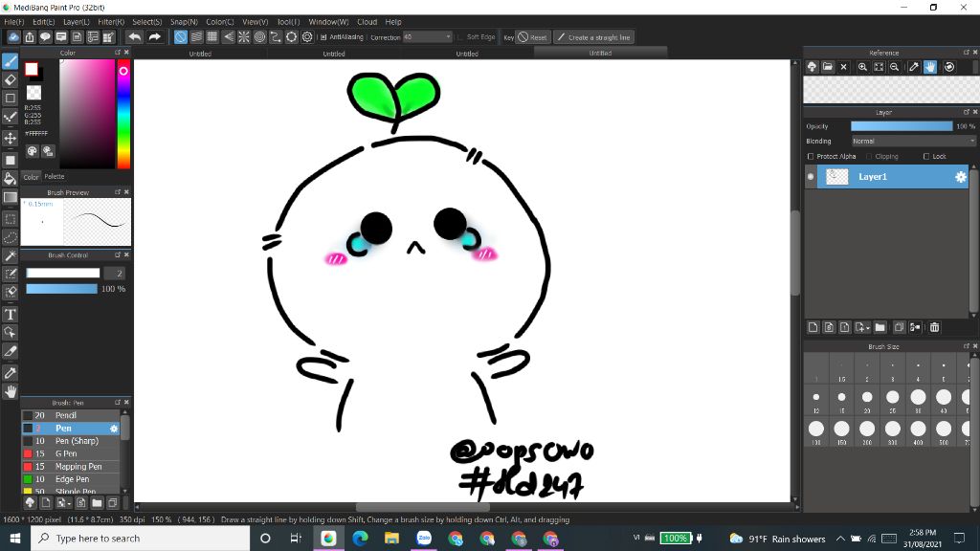
Task: Enable concentric circle snap
Action: [x=259, y=37]
